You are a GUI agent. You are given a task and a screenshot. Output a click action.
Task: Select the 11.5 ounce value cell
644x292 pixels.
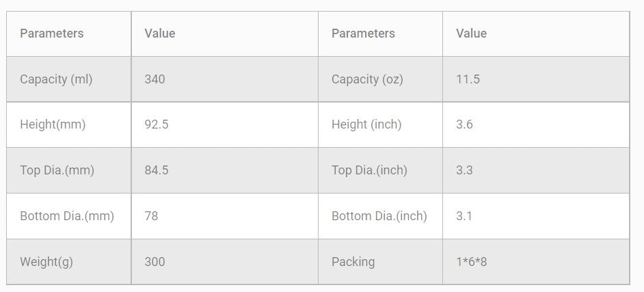pyautogui.click(x=468, y=79)
